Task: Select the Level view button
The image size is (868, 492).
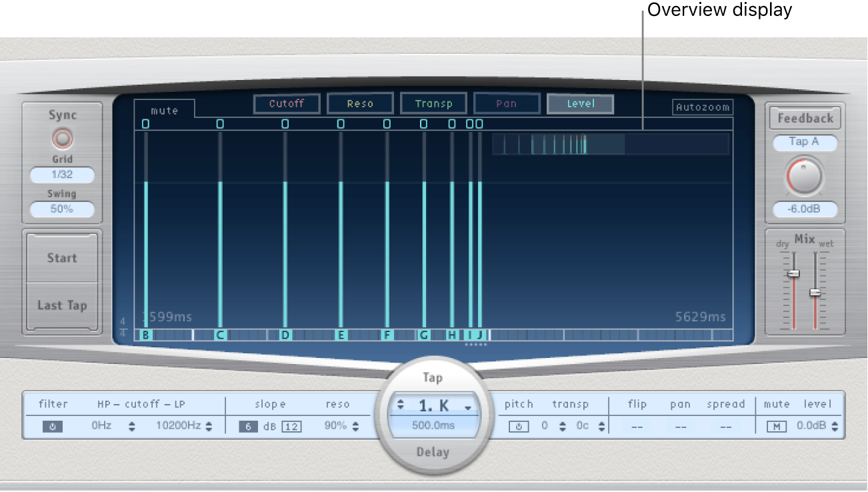Action: click(580, 103)
